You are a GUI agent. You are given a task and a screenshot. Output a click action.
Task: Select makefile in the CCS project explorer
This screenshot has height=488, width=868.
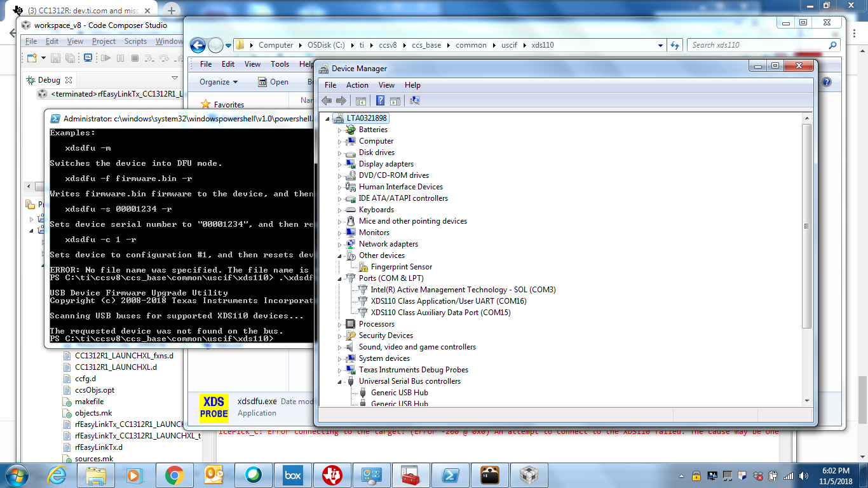(89, 402)
